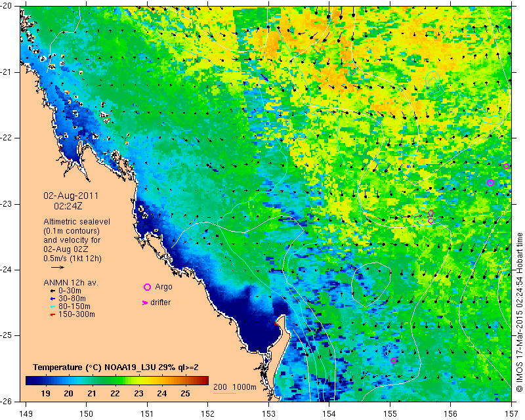Click the "(0.1m contours)" caption line
The image size is (525, 420).
(72, 231)
